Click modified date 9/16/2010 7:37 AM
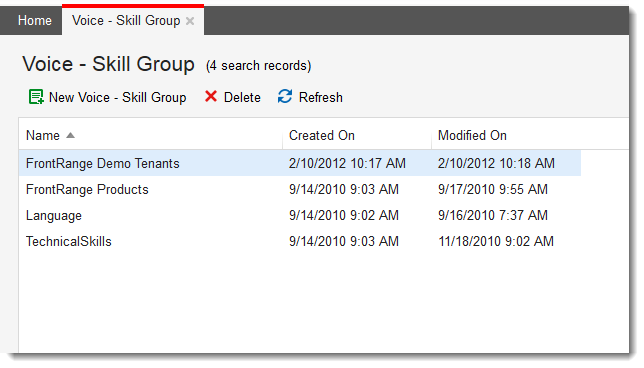 pyautogui.click(x=492, y=215)
